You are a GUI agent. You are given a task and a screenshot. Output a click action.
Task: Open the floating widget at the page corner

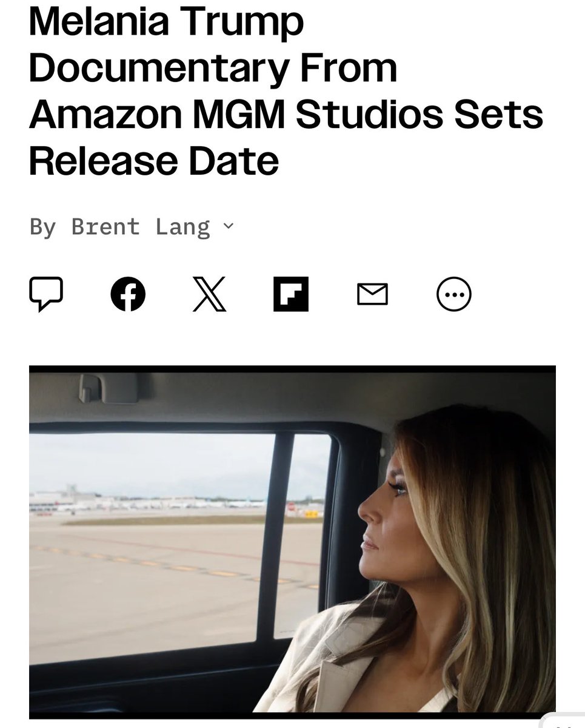[x=563, y=723]
